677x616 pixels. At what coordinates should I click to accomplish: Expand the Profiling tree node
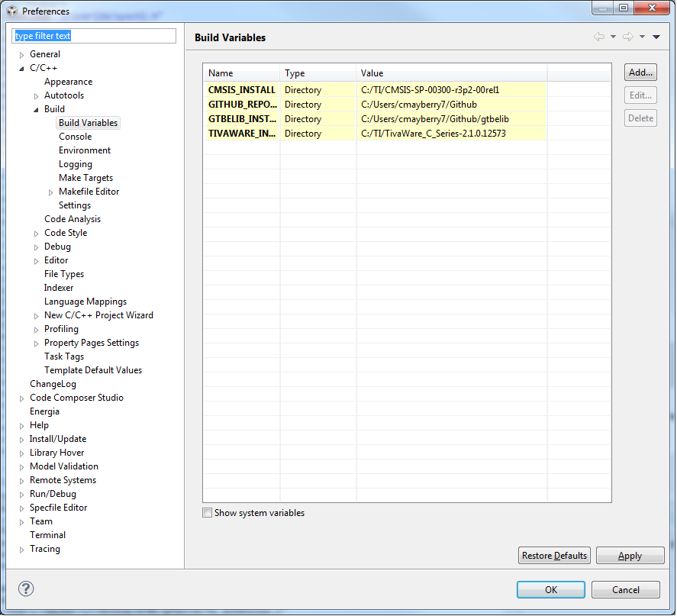[x=37, y=330]
